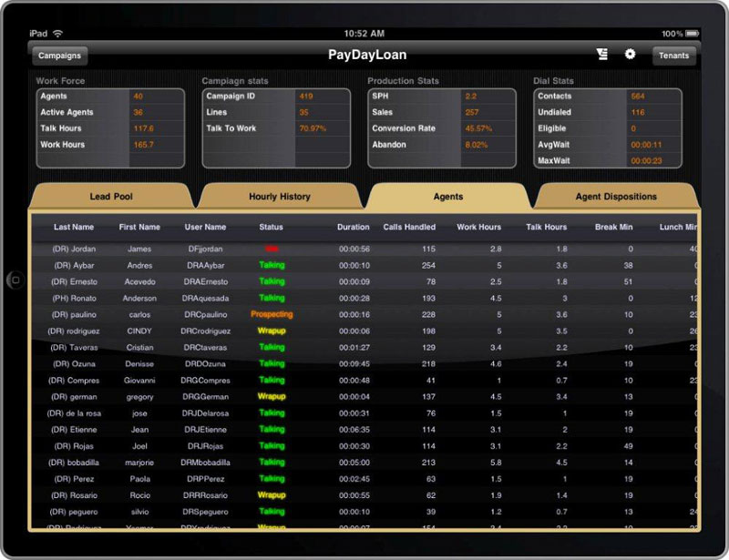Viewport: 729px width, 560px height.
Task: Click the Campaign ID value 419
Action: [x=306, y=97]
